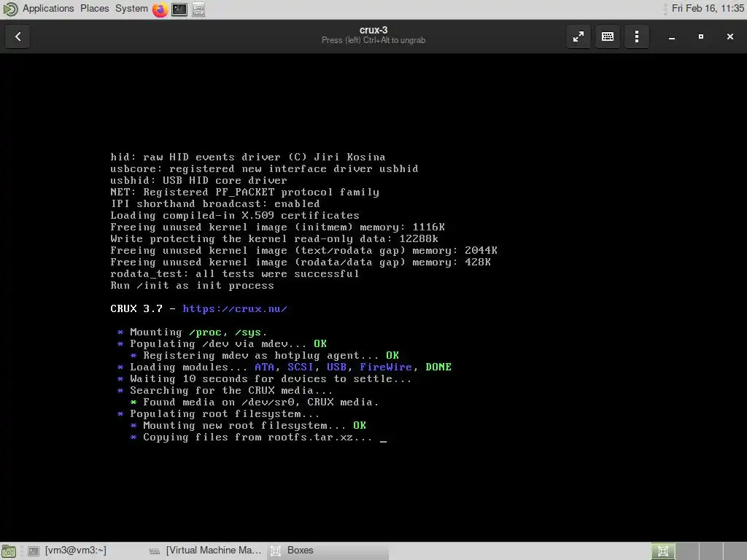Viewport: 747px width, 560px height.
Task: Click 'usbhid: USB HID core driver' line
Action: coord(198,181)
